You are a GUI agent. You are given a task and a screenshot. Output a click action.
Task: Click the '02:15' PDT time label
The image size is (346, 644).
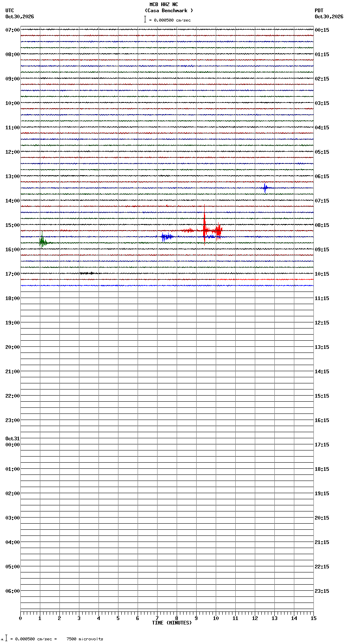point(322,79)
